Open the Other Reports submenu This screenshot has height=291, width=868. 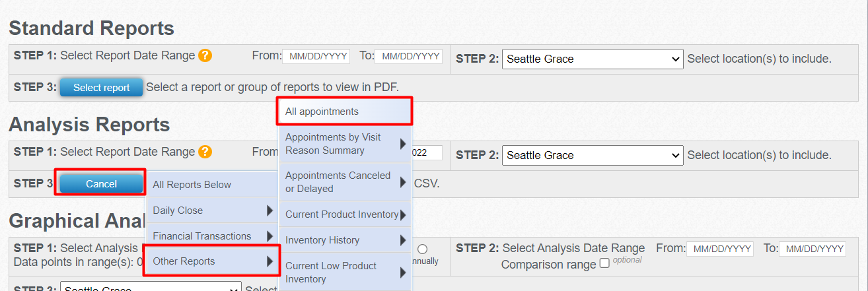tap(212, 261)
